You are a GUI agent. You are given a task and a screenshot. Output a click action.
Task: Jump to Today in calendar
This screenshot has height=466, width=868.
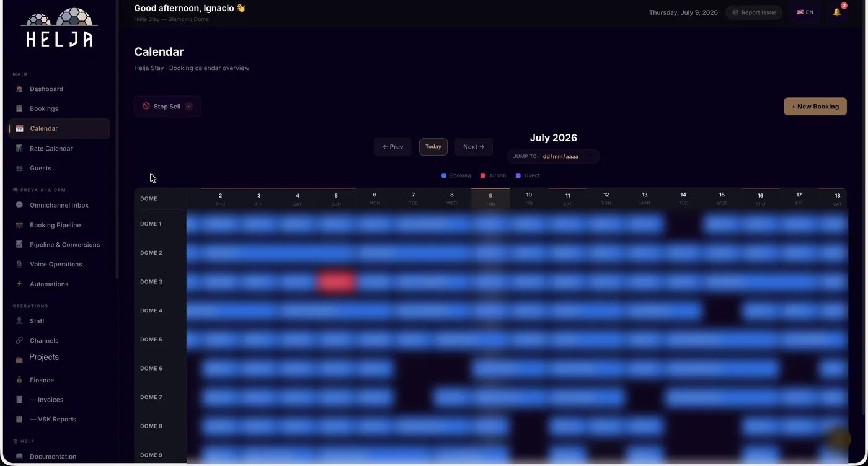[433, 147]
